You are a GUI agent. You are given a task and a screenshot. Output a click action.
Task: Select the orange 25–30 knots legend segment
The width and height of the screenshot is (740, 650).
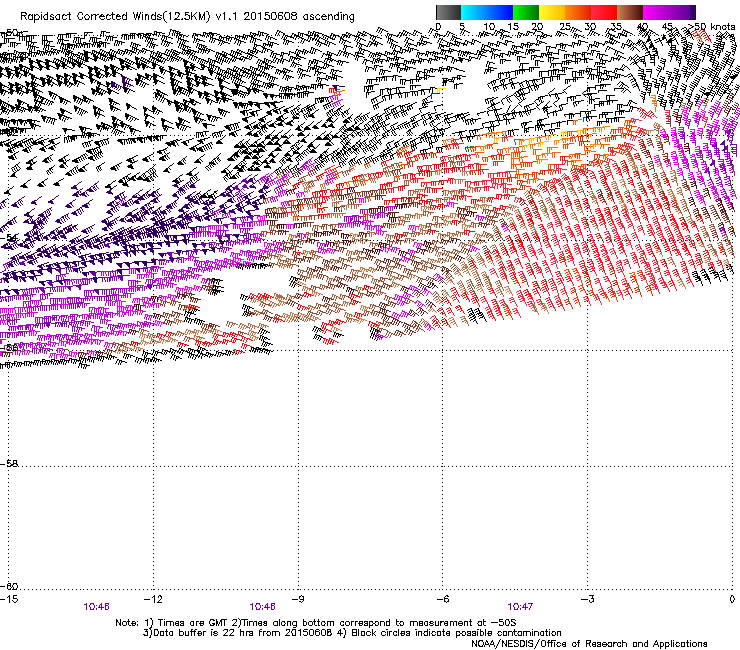click(x=578, y=12)
